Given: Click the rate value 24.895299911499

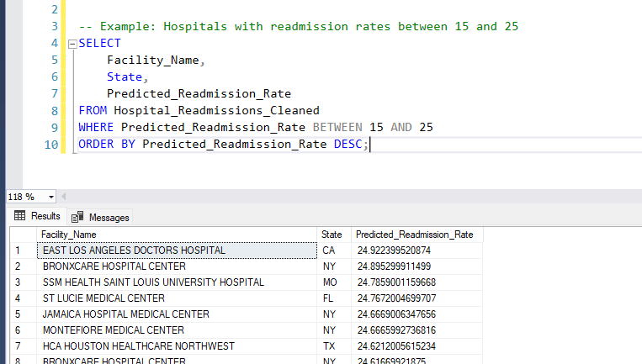Looking at the screenshot, I should (417, 266).
